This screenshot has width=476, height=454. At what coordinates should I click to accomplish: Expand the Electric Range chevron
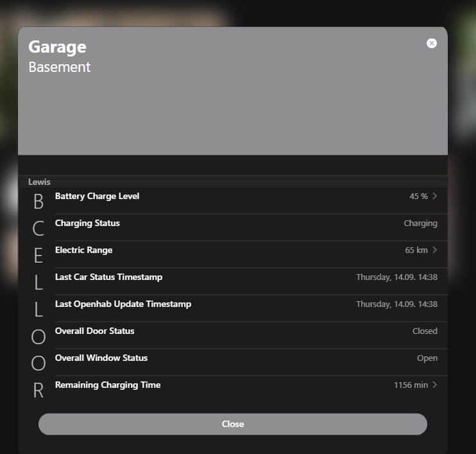coord(435,250)
